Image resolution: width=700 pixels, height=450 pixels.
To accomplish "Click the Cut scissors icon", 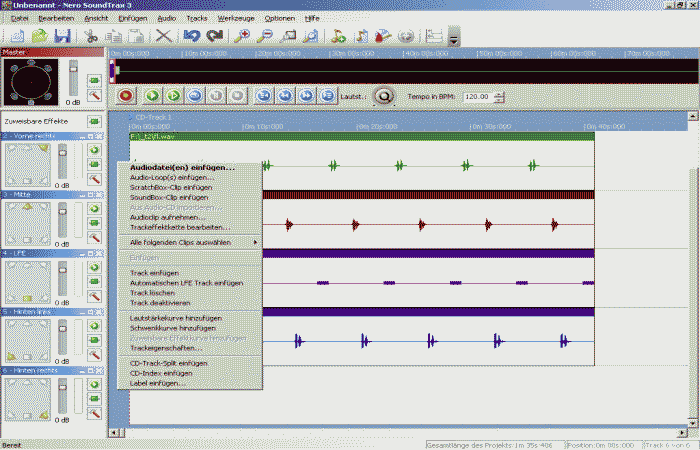I will click(x=91, y=36).
